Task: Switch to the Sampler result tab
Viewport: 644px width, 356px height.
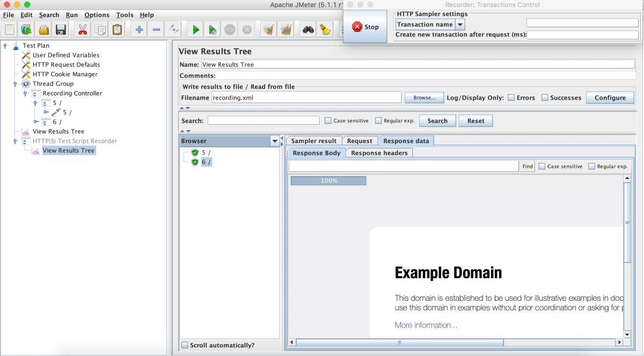Action: [314, 141]
